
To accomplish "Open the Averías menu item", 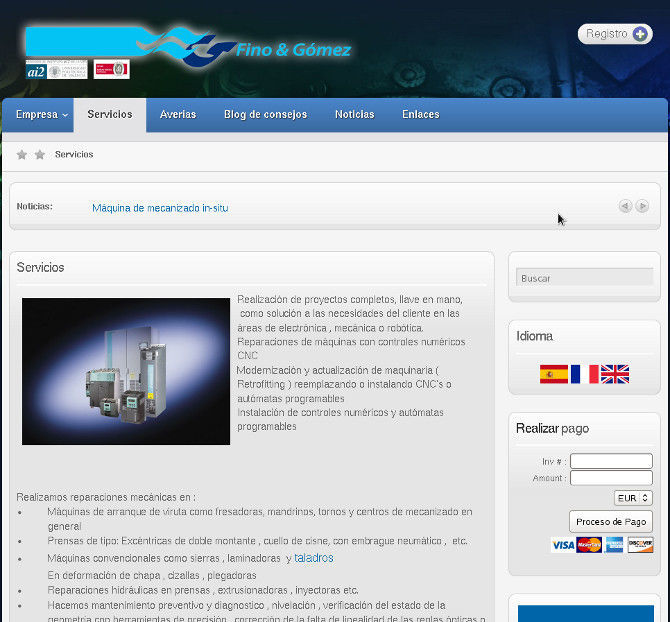I will point(178,115).
